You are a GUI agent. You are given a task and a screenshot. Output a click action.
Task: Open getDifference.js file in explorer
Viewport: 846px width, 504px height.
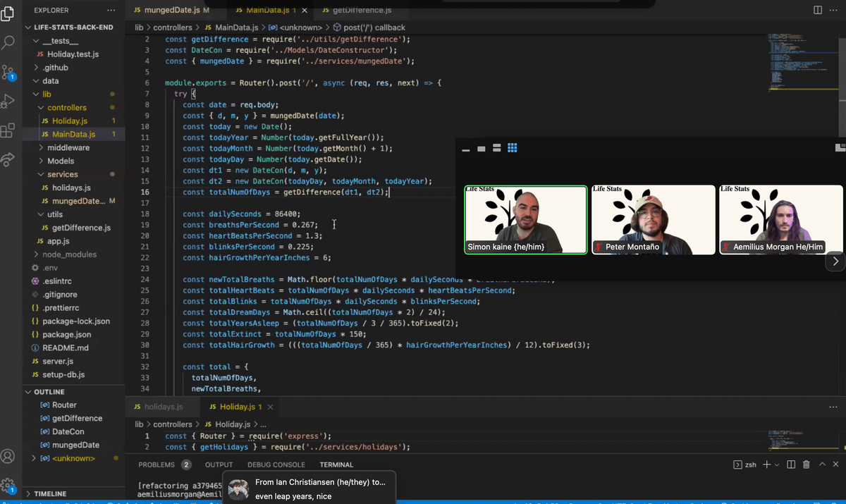tap(73, 228)
